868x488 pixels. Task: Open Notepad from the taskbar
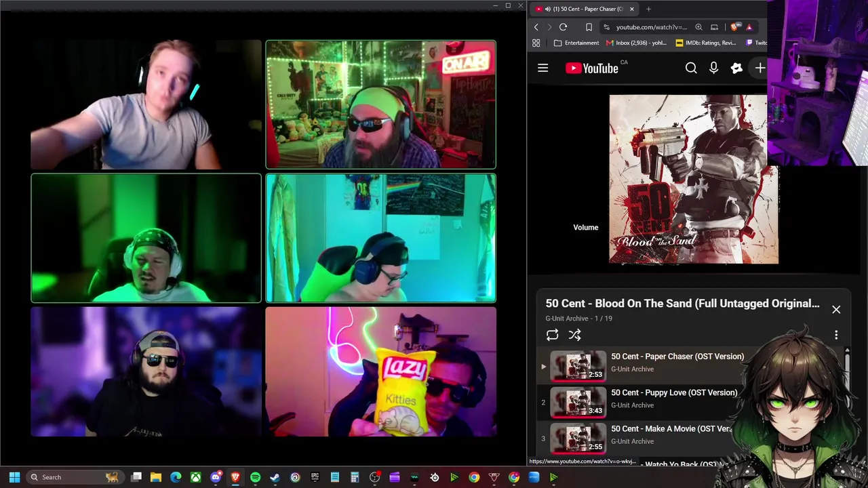pyautogui.click(x=335, y=477)
